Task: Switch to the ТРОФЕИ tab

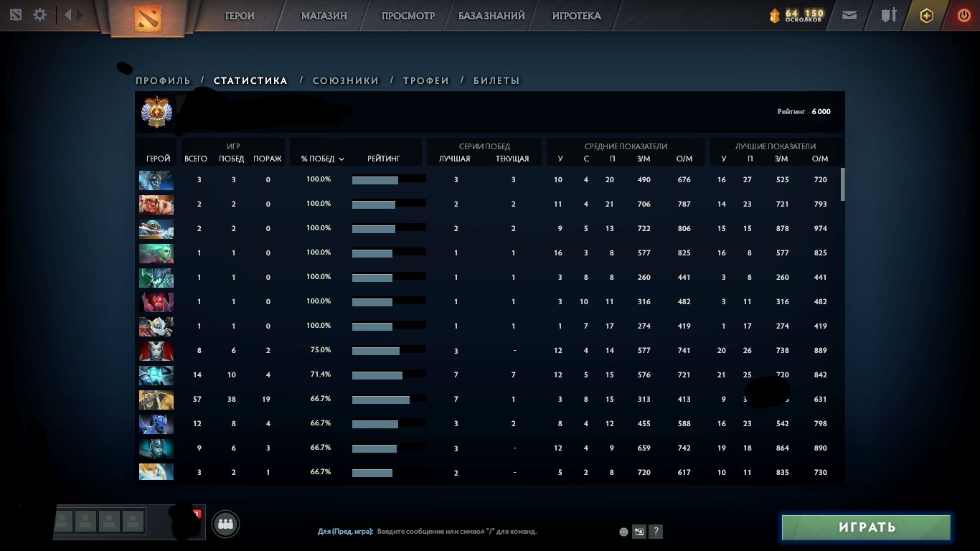Action: 425,80
